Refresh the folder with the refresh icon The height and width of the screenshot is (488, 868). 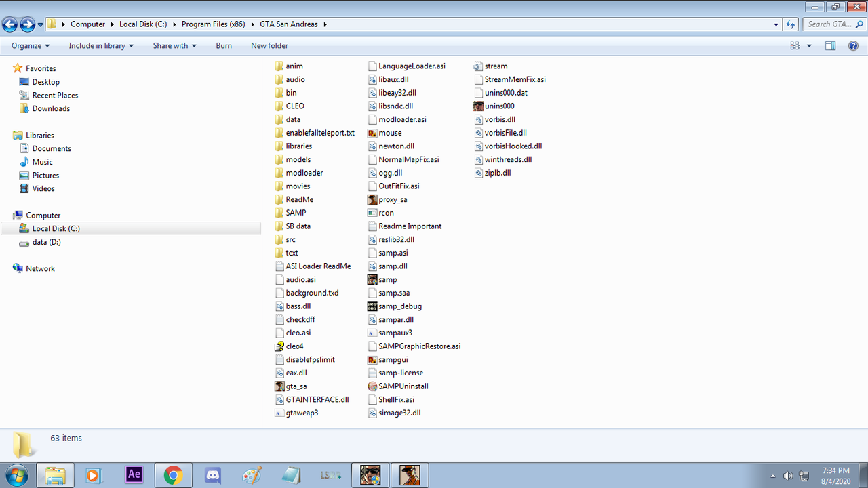790,24
